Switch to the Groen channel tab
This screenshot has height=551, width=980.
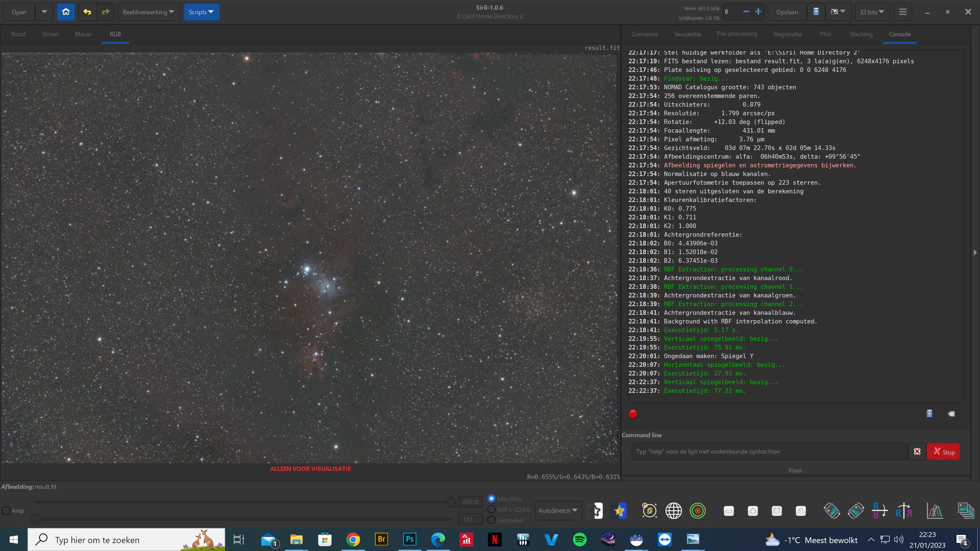(x=50, y=34)
